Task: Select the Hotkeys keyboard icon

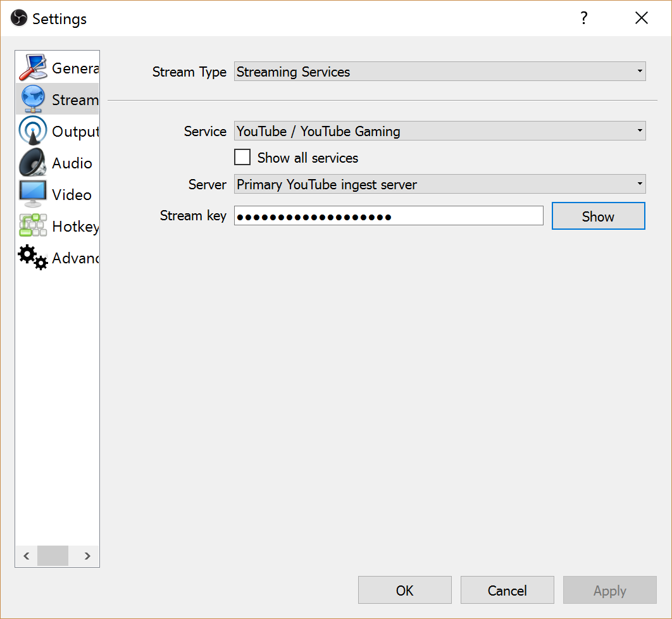Action: click(x=33, y=226)
